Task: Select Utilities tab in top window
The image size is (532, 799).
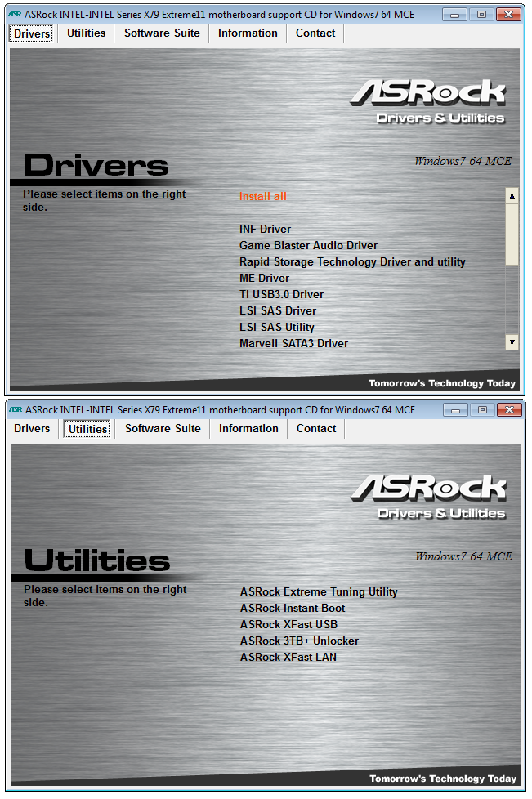Action: pyautogui.click(x=86, y=33)
